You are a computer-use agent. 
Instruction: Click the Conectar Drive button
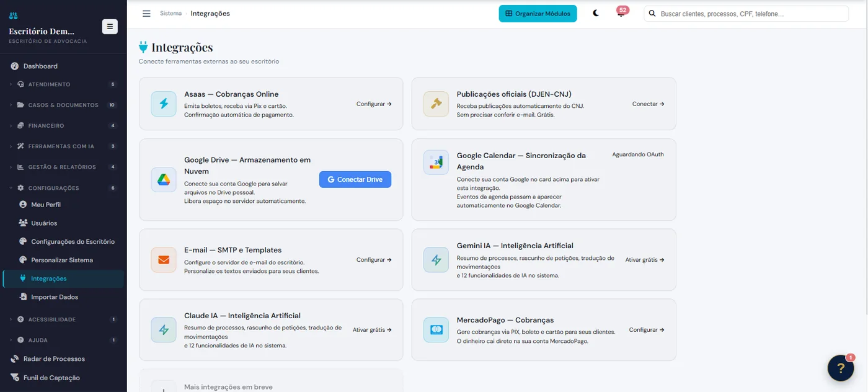(355, 179)
